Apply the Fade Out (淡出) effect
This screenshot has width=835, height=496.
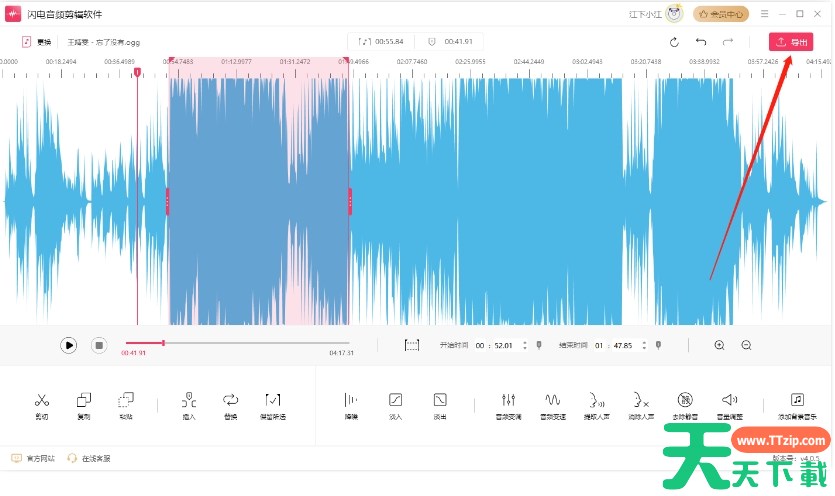(440, 400)
